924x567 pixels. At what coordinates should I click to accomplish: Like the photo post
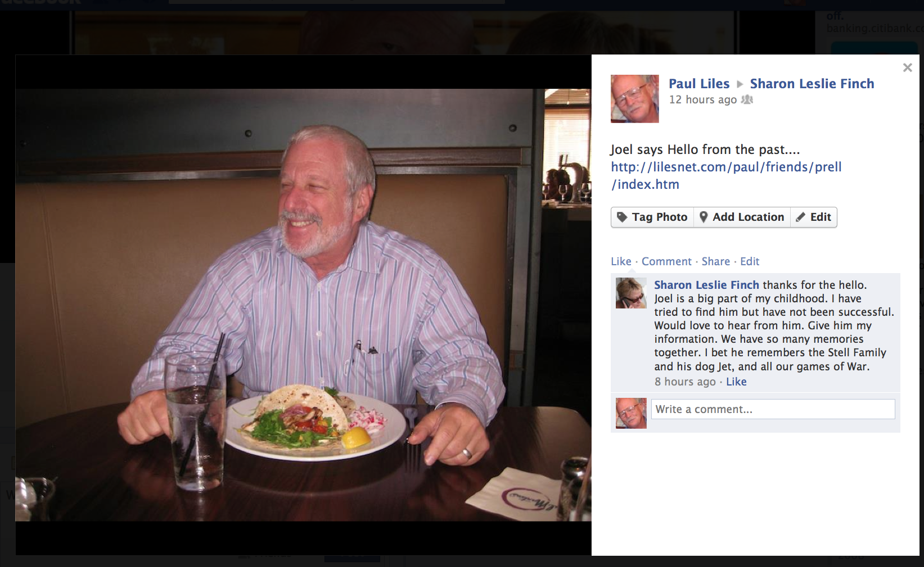[621, 261]
